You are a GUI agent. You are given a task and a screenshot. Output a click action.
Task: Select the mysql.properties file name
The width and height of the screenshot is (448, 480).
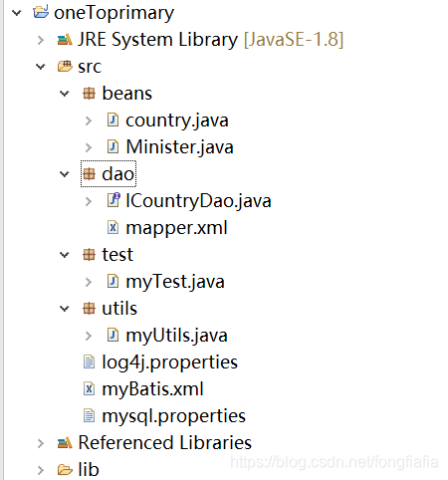pyautogui.click(x=174, y=416)
